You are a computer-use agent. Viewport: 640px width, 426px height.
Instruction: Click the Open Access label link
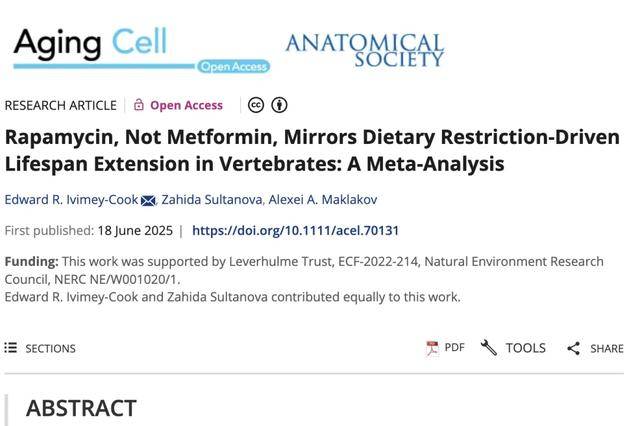coord(186,105)
